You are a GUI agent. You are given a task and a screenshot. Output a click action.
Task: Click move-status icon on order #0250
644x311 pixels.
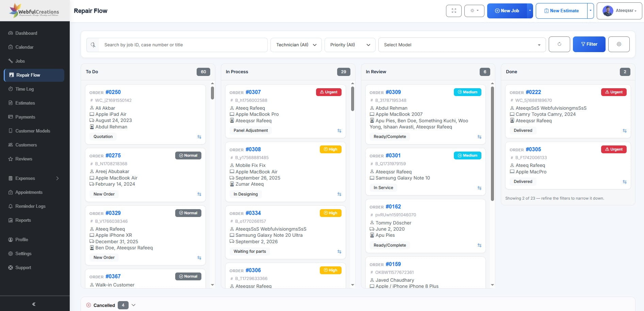(199, 137)
